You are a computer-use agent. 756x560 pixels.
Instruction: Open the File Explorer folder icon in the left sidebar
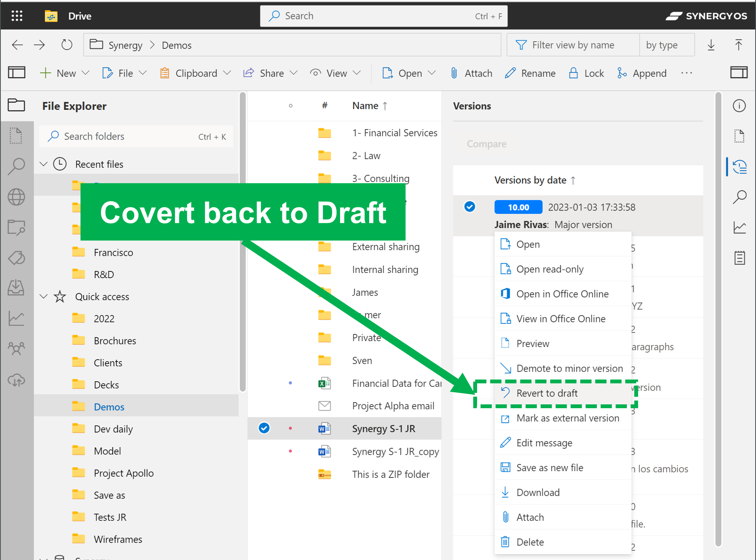point(16,105)
